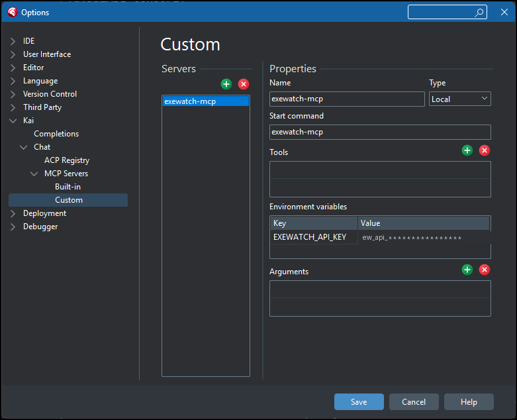Expand the Editor tree node

click(x=13, y=68)
